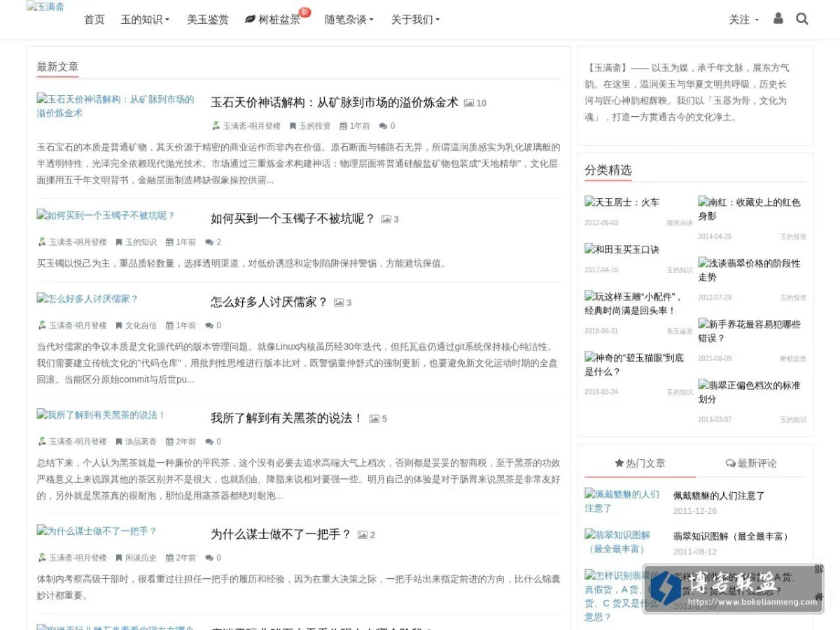The width and height of the screenshot is (840, 630).
Task: Switch to 最新评论 tab
Action: coord(751,463)
